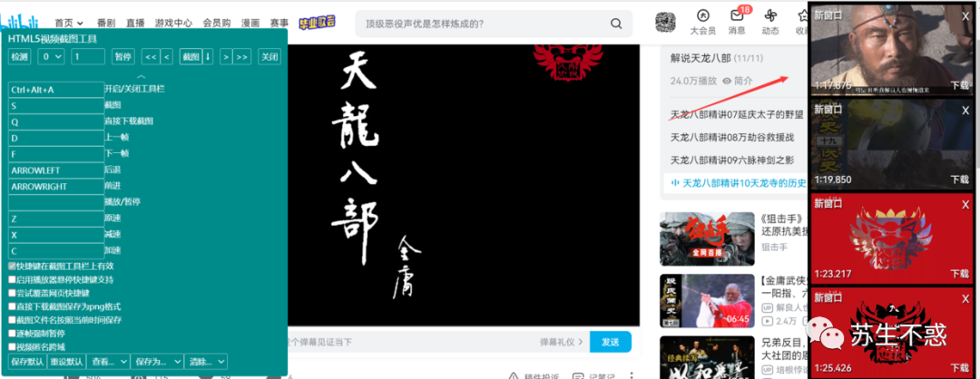Click the 毕业歌会 banner icon
The height and width of the screenshot is (379, 980).
click(317, 22)
